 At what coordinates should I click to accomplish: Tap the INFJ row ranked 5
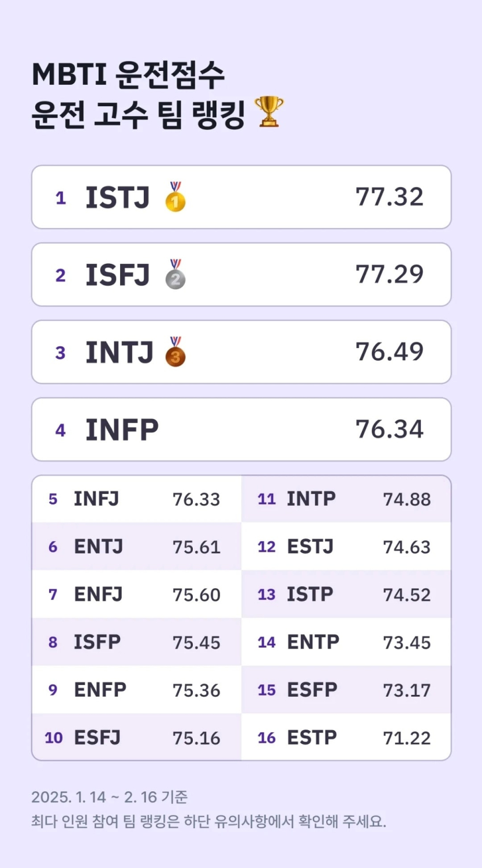136,499
